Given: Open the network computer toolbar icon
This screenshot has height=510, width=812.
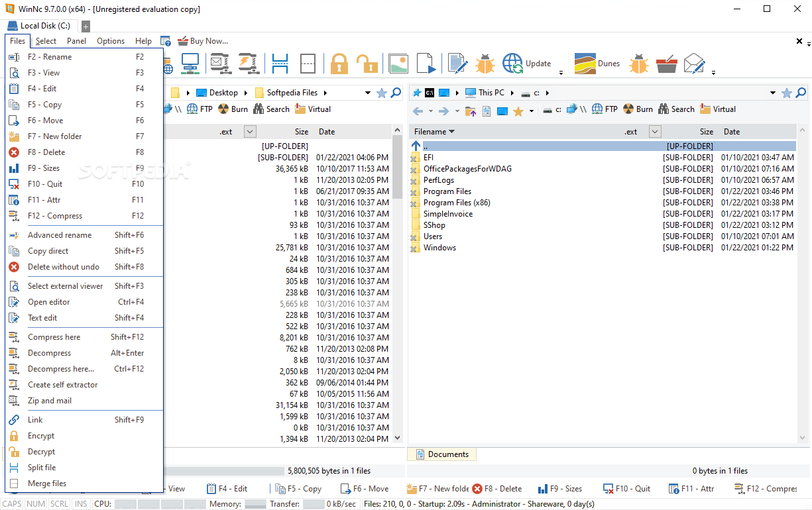Looking at the screenshot, I should click(x=190, y=64).
